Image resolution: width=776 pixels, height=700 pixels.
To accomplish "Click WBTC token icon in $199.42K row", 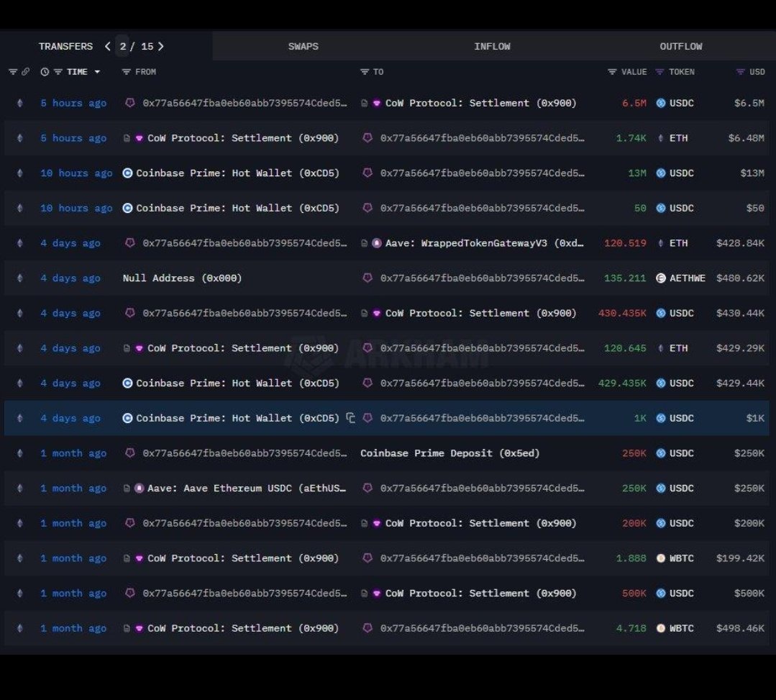I will [661, 558].
